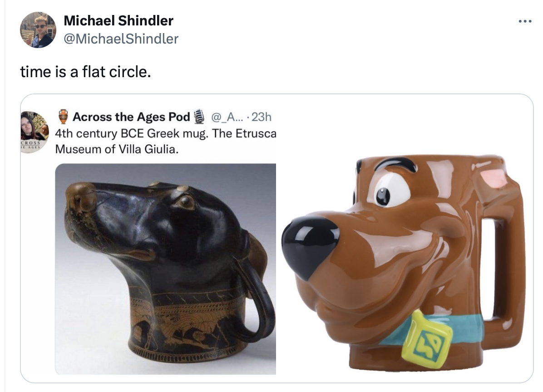The image size is (543, 392).
Task: Click the 'time is a flat circle.' tweet text
Action: pyautogui.click(x=85, y=72)
